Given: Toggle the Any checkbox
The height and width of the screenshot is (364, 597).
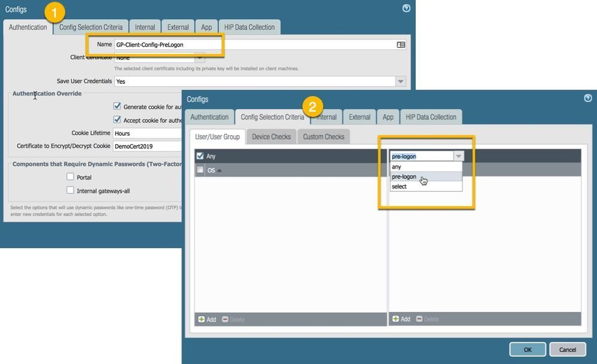Looking at the screenshot, I should coord(200,156).
